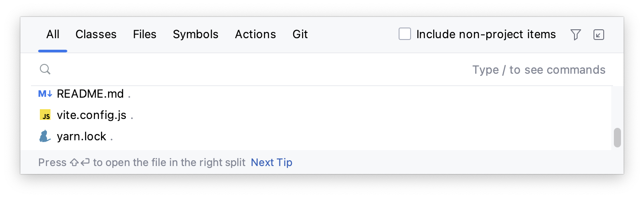Choose yarn.lock in the results list
644x198 pixels.
[81, 136]
